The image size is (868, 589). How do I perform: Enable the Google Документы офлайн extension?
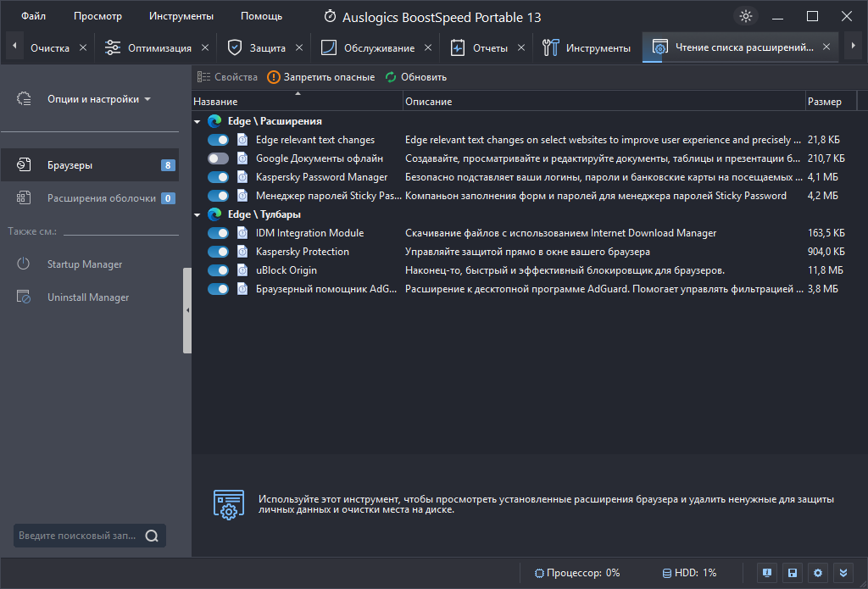coord(218,158)
